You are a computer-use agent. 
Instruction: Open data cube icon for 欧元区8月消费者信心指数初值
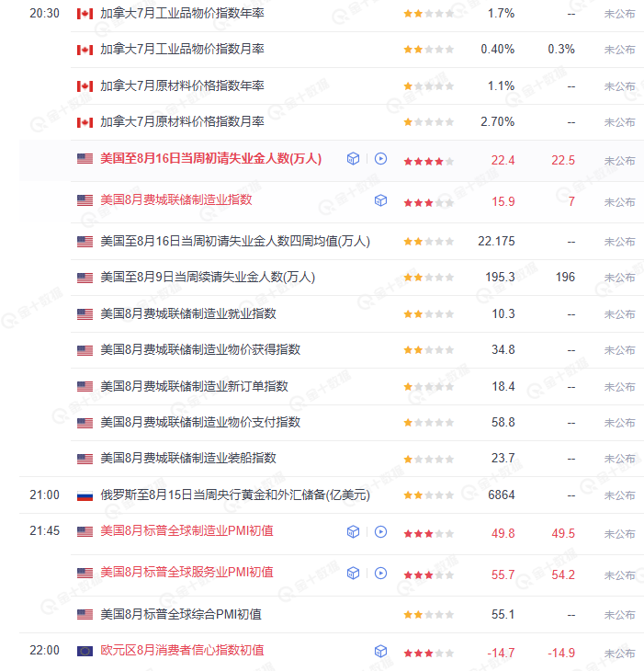(380, 652)
